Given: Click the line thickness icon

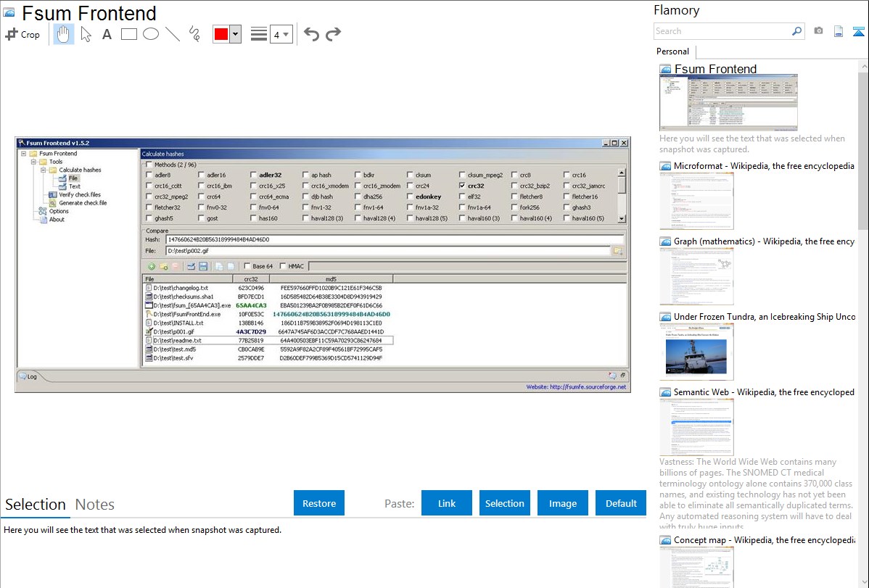Looking at the screenshot, I should (258, 34).
